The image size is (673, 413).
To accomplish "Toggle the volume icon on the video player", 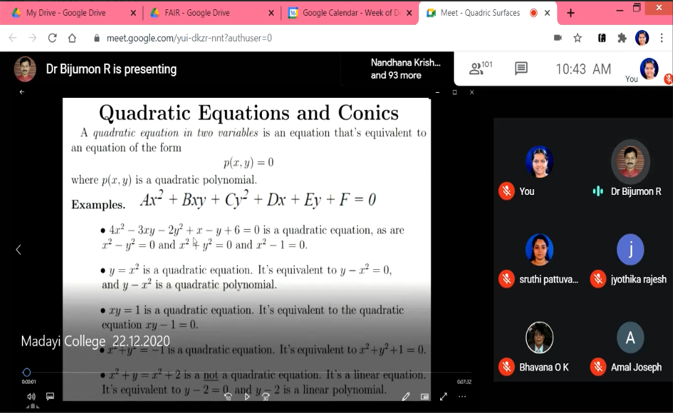I will point(30,396).
